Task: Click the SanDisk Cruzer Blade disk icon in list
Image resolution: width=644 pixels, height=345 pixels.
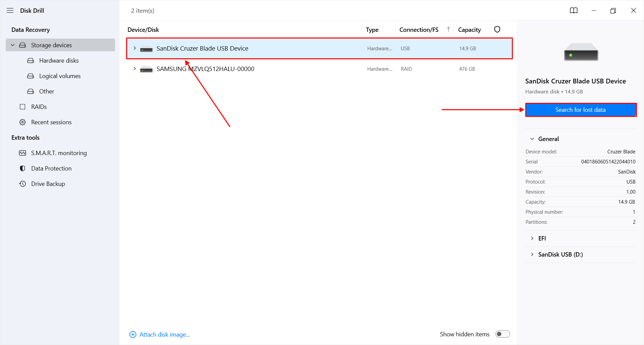Action: point(146,49)
